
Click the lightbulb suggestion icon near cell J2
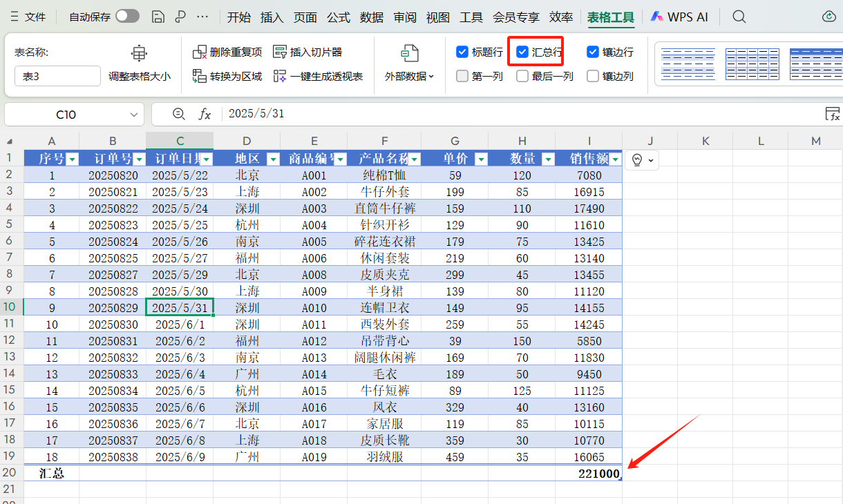point(637,159)
